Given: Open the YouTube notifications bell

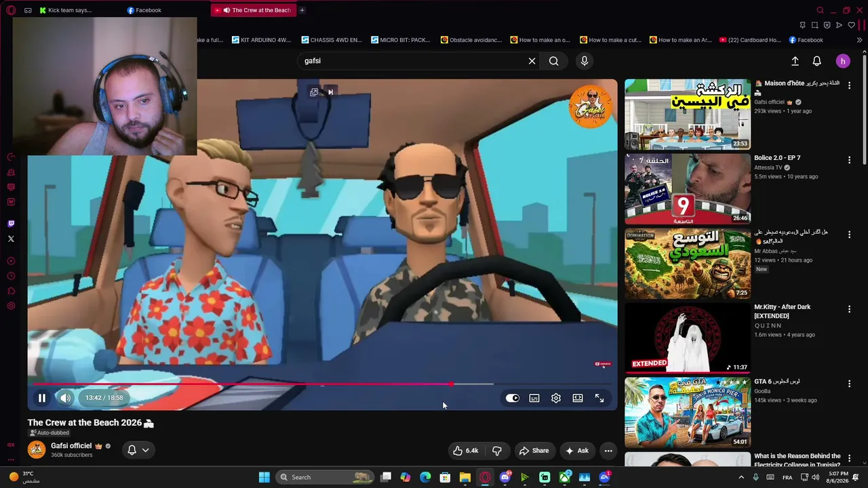Looking at the screenshot, I should pyautogui.click(x=817, y=61).
